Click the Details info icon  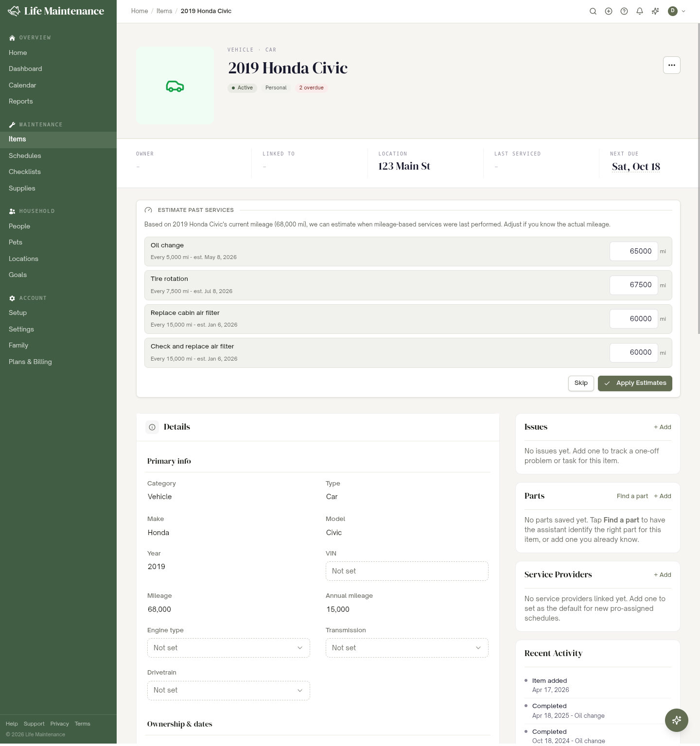click(152, 427)
